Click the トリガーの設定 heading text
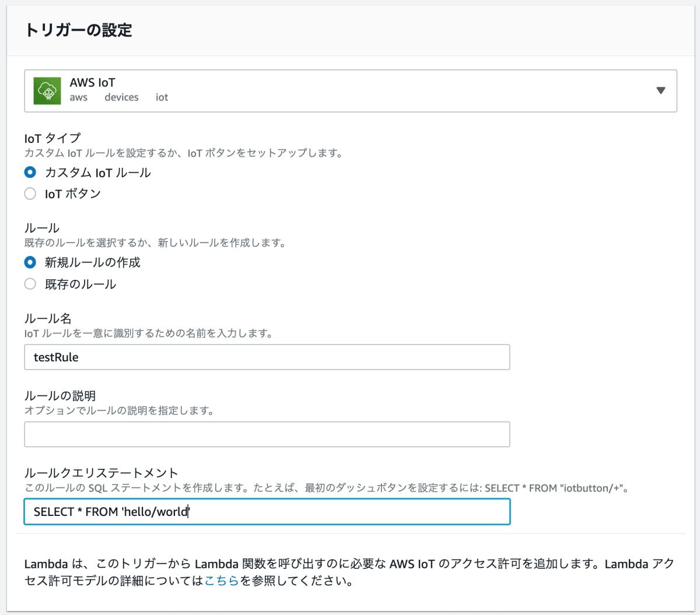Image resolution: width=700 pixels, height=615 pixels. [79, 30]
